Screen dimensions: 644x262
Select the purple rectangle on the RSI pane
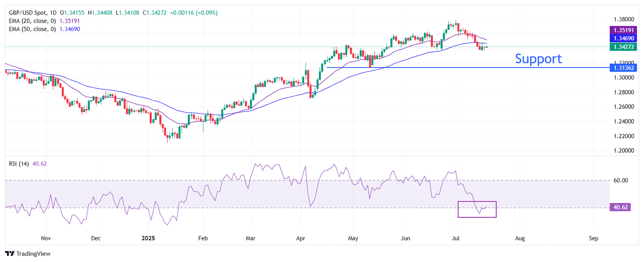(477, 209)
